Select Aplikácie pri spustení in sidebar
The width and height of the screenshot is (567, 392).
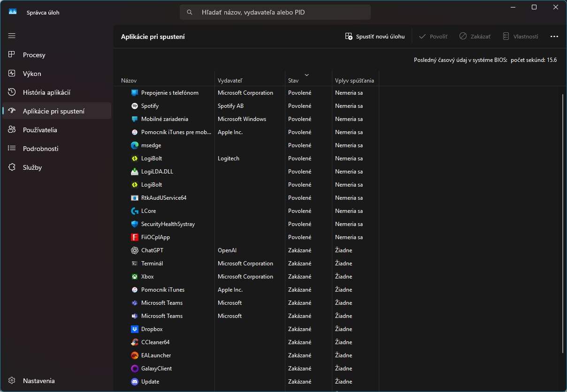(57, 111)
